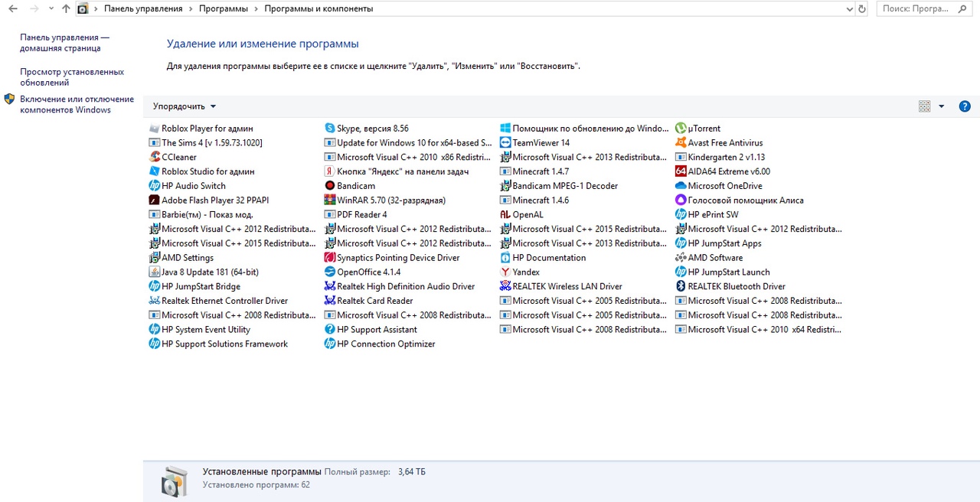
Task: Open view installed updates link
Action: pos(72,77)
